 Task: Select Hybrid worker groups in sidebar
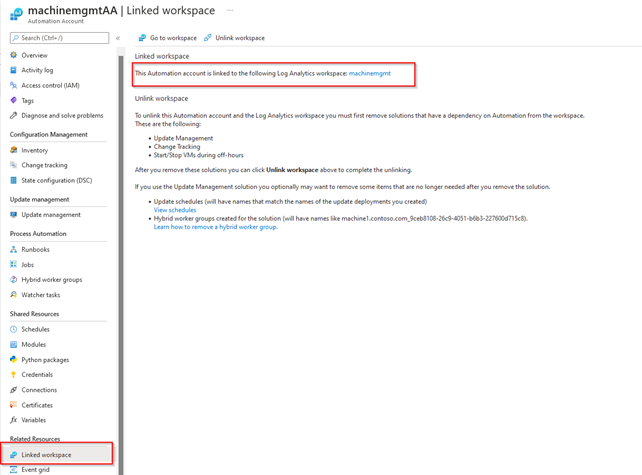pyautogui.click(x=52, y=280)
